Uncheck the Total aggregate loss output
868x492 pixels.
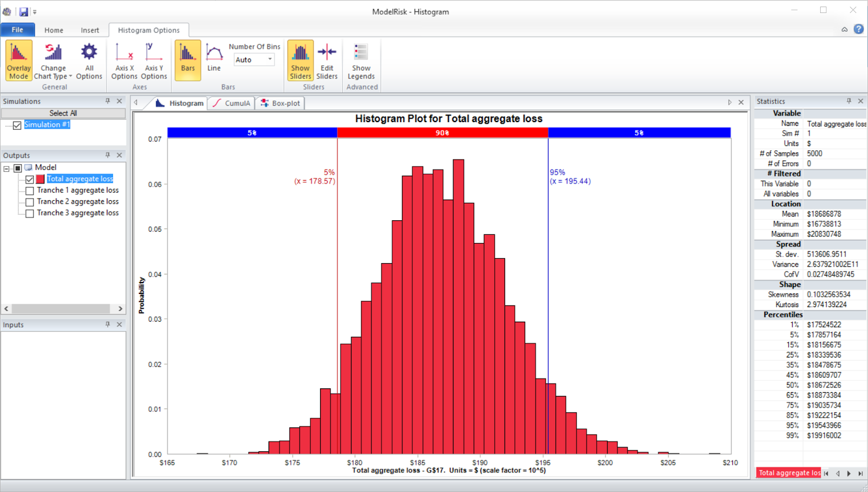pos(29,179)
